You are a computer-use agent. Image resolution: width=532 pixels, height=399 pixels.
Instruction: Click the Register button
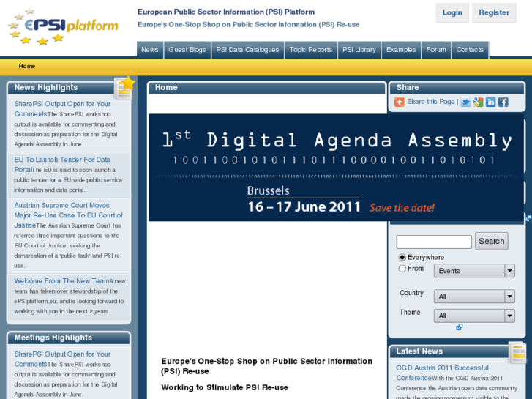coord(494,13)
